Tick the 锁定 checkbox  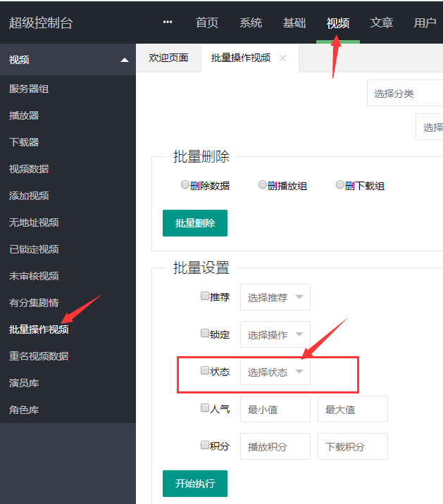click(205, 334)
